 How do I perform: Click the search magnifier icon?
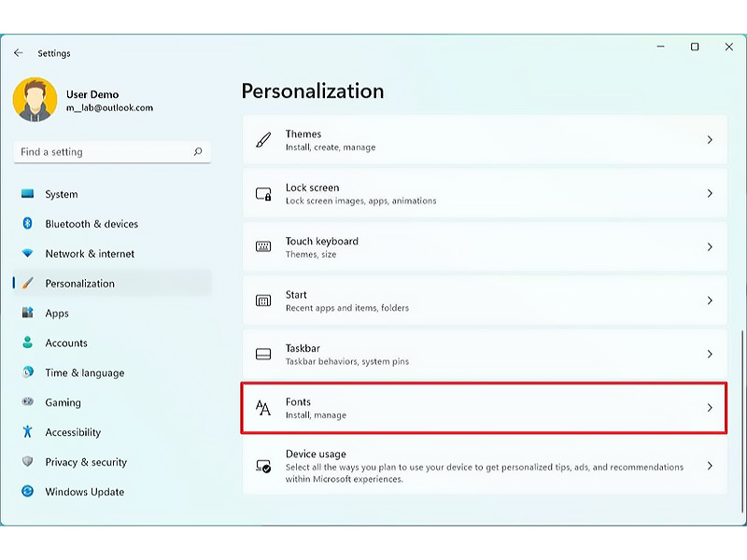(x=198, y=151)
